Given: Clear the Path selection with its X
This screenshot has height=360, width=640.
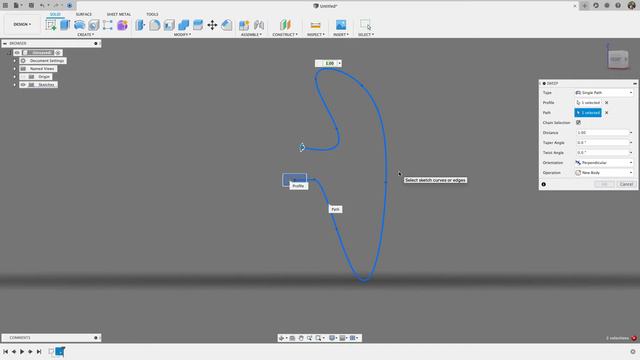Looking at the screenshot, I should pyautogui.click(x=607, y=113).
